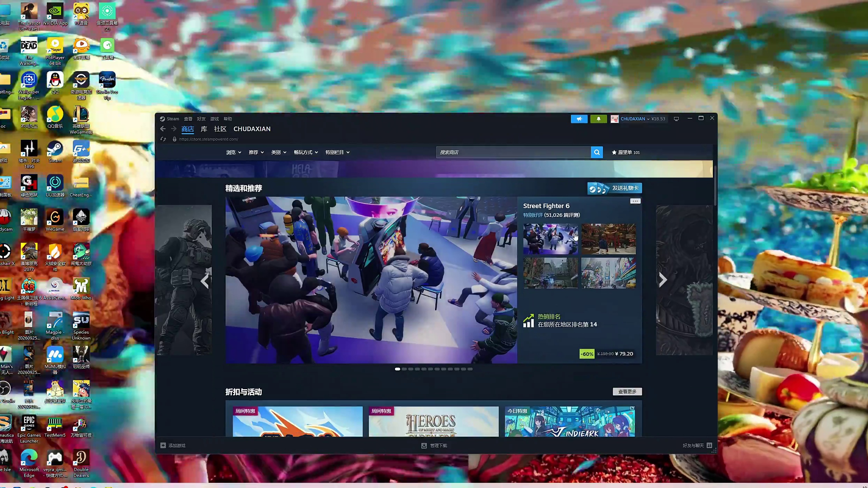Select the NVIDIA App desktop icon

click(55, 14)
